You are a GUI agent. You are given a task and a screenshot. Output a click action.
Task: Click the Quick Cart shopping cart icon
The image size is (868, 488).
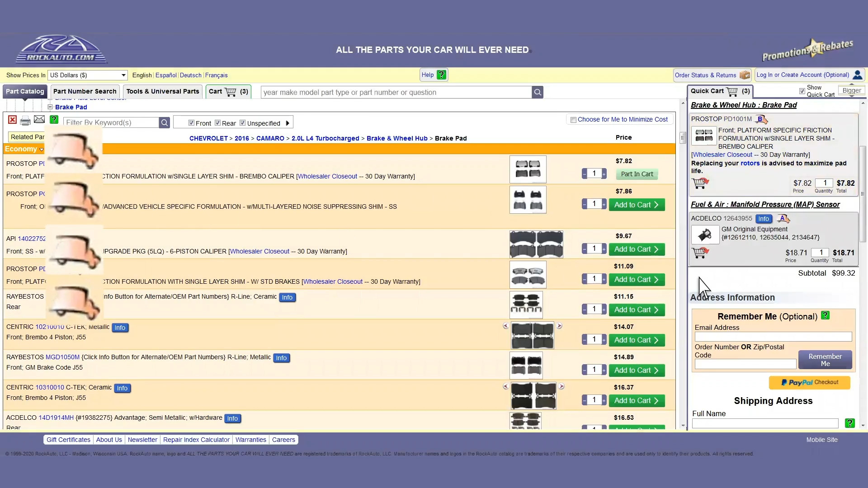pos(732,91)
